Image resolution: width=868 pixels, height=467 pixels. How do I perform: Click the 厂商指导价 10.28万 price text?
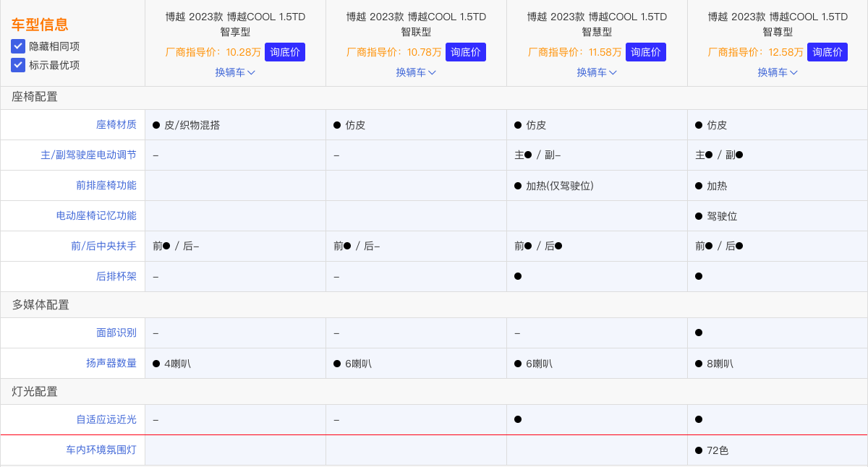(213, 52)
